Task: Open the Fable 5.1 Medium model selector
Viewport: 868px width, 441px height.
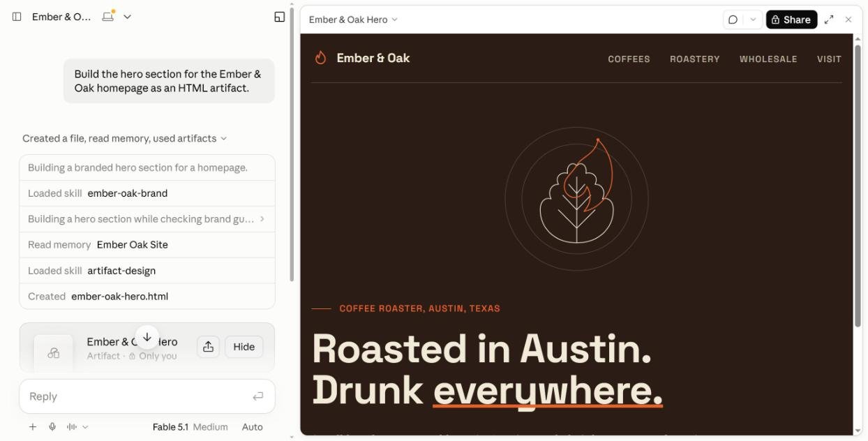Action: tap(190, 427)
